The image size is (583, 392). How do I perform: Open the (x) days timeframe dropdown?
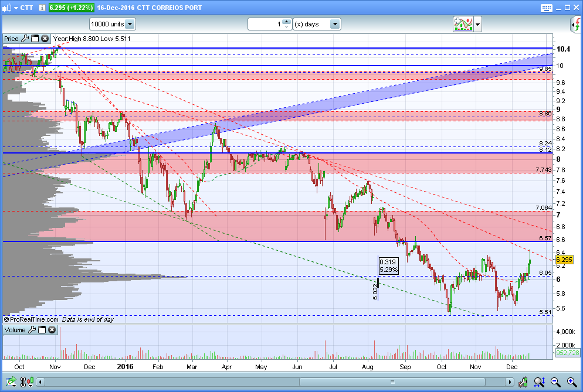tap(317, 24)
